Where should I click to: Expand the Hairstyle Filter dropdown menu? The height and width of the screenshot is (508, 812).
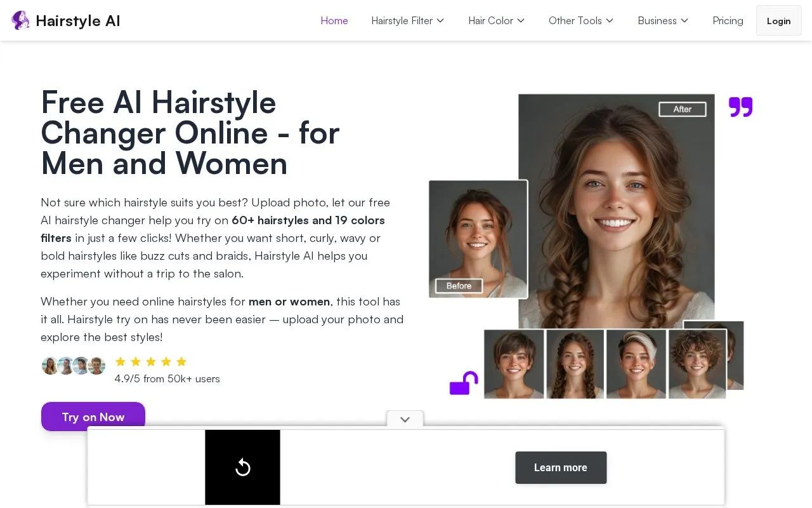tap(408, 20)
